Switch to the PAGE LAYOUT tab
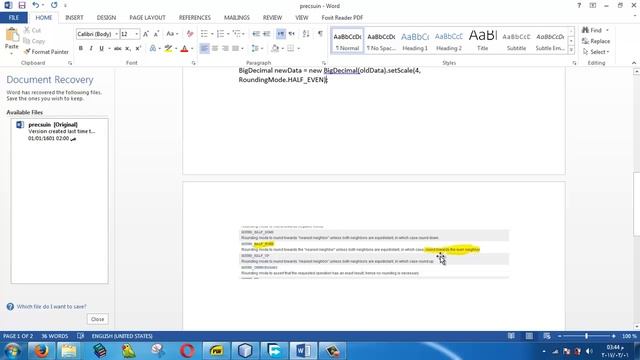Viewport: 640px width, 360px height. (x=147, y=18)
